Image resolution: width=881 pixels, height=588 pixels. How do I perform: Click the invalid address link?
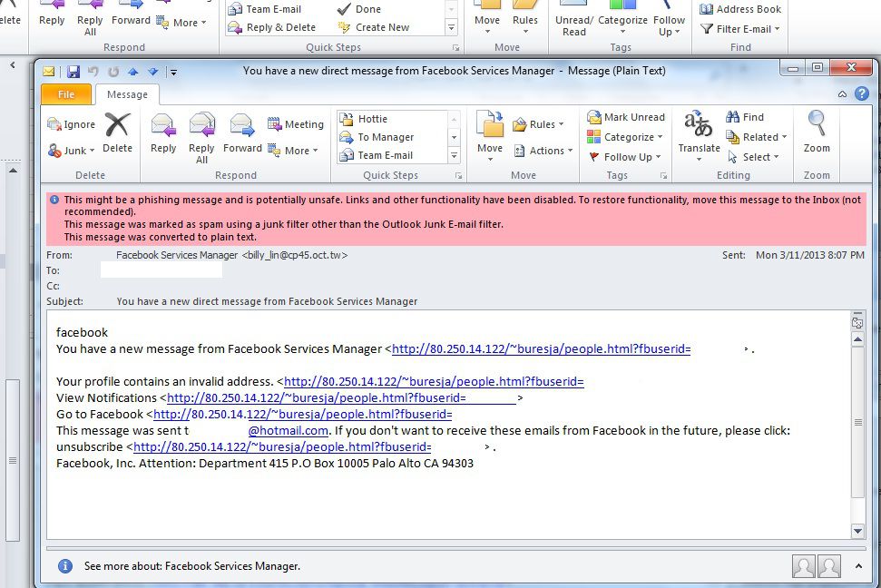pyautogui.click(x=434, y=382)
